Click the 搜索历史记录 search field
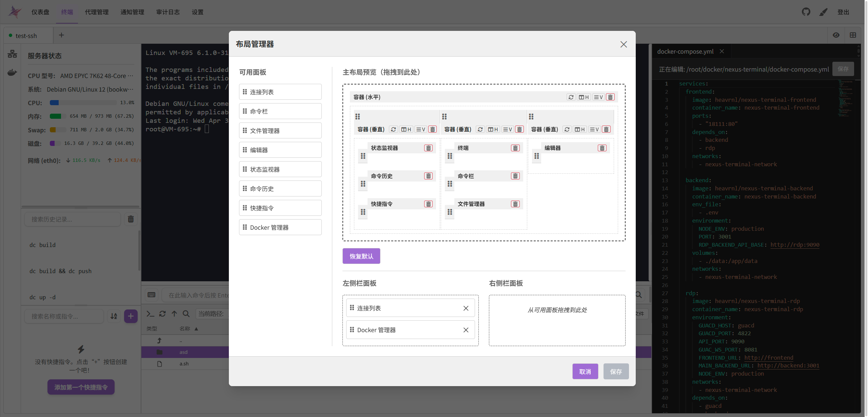 (x=72, y=219)
